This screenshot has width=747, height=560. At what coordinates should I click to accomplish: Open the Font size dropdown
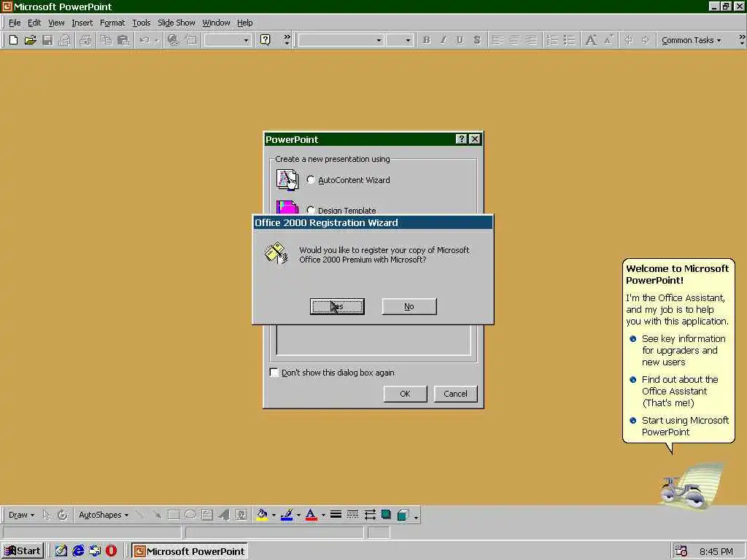(408, 41)
